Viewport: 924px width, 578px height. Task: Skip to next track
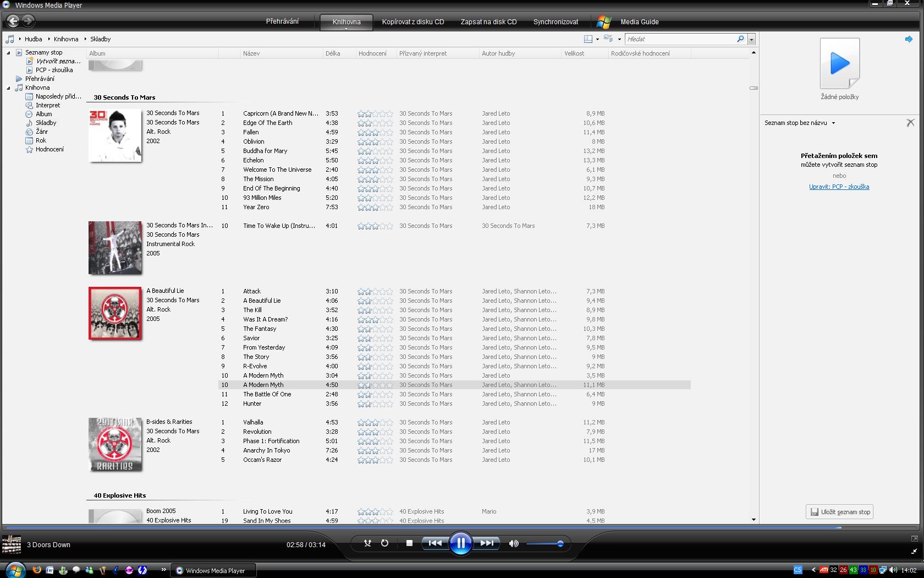tap(487, 543)
